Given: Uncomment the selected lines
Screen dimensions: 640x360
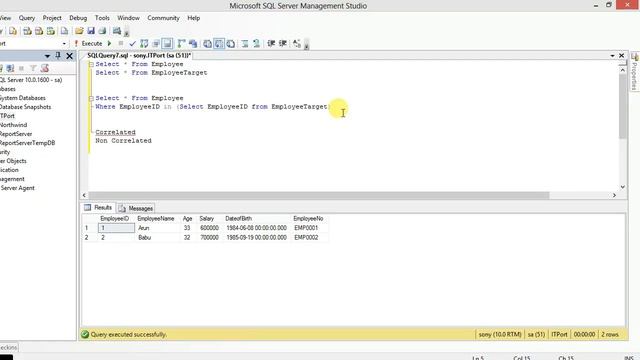Looking at the screenshot, I should point(256,43).
